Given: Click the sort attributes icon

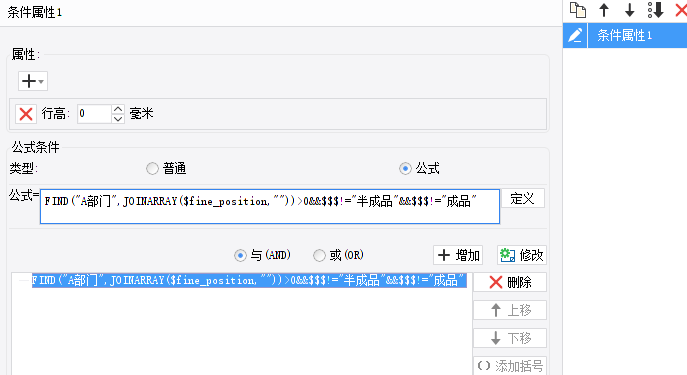Looking at the screenshot, I should [655, 10].
